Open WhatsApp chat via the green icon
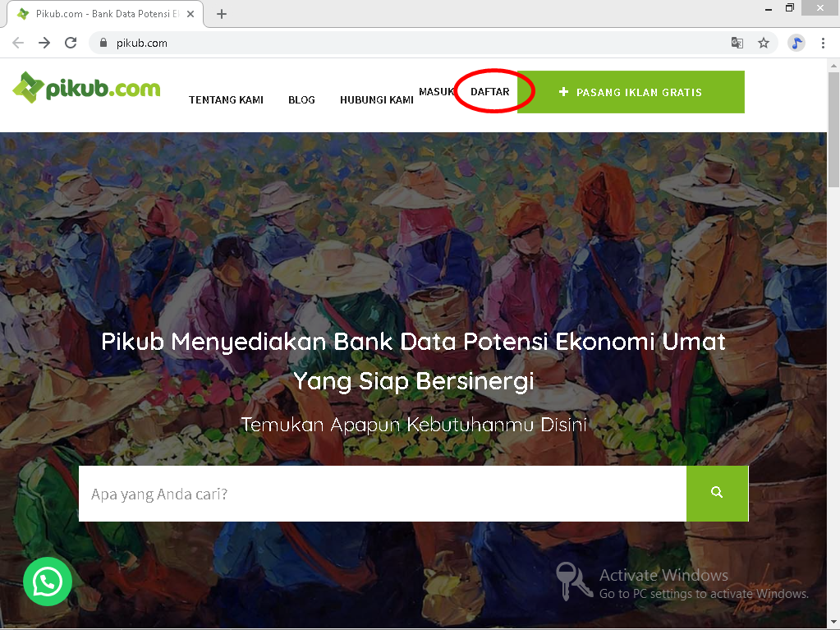The image size is (840, 630). tap(47, 582)
